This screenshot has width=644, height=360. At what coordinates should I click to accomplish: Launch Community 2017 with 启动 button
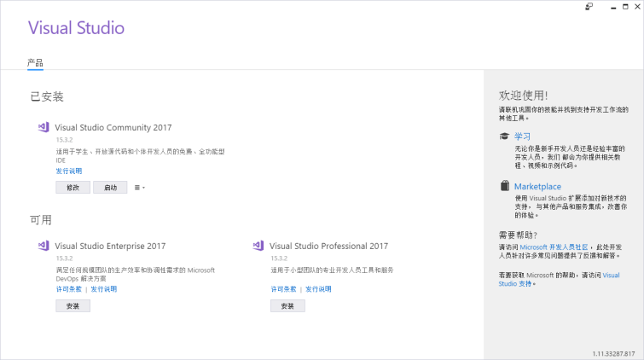coord(110,188)
